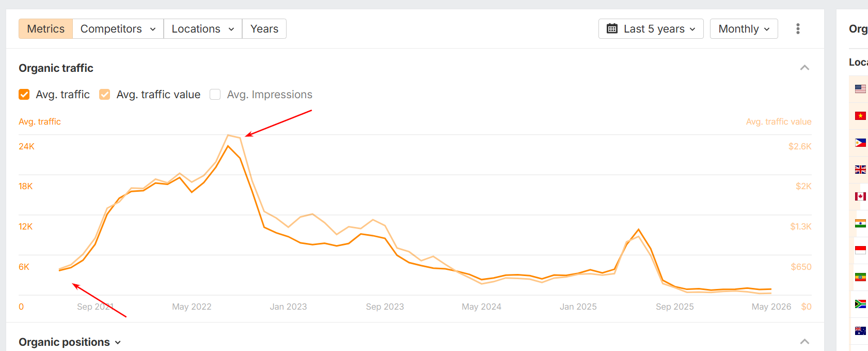Open the Last 5 years dropdown
Image resolution: width=868 pixels, height=351 pixels.
point(651,29)
